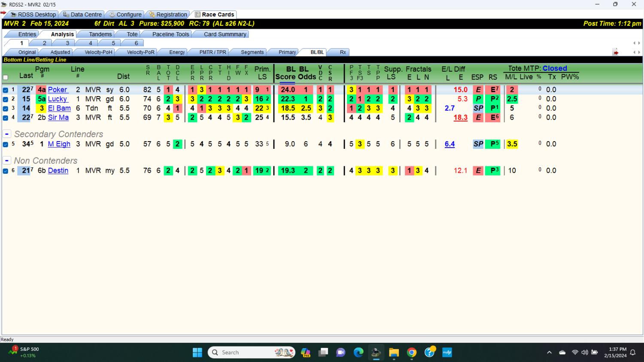Collapse the Secondary Contenders group

(x=7, y=134)
